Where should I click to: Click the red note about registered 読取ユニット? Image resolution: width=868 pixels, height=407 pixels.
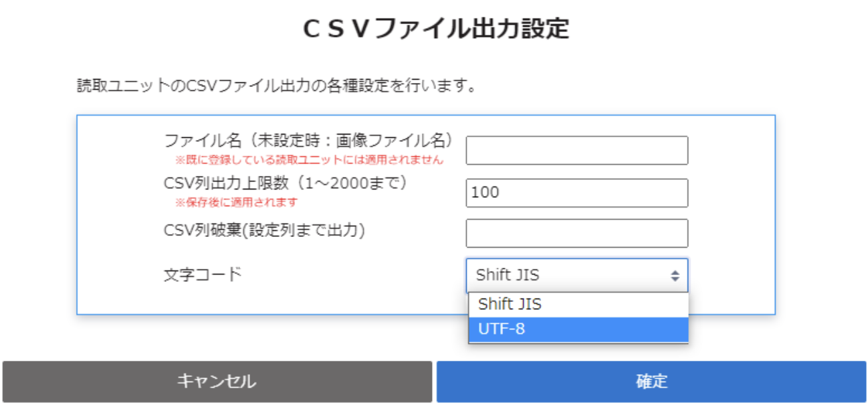click(309, 161)
